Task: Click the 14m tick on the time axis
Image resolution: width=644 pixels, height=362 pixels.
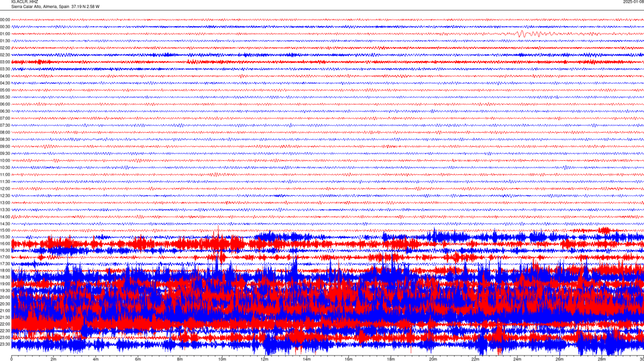Action: 307,359
